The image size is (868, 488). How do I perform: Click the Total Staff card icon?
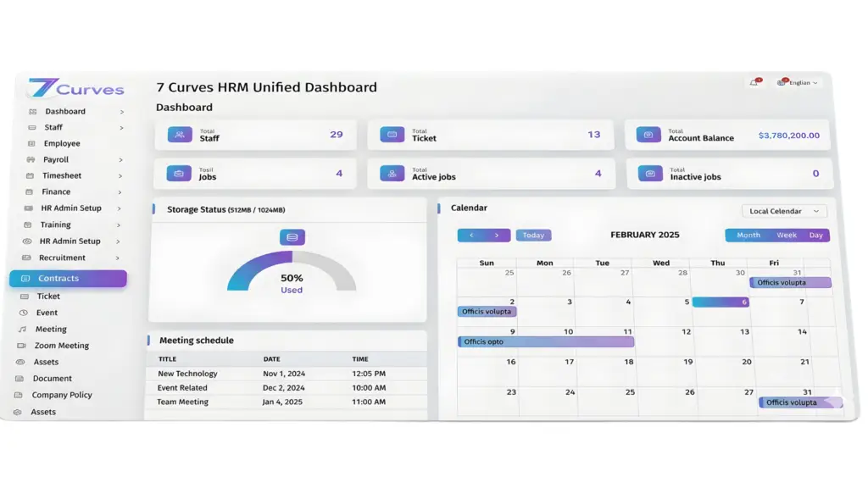180,135
